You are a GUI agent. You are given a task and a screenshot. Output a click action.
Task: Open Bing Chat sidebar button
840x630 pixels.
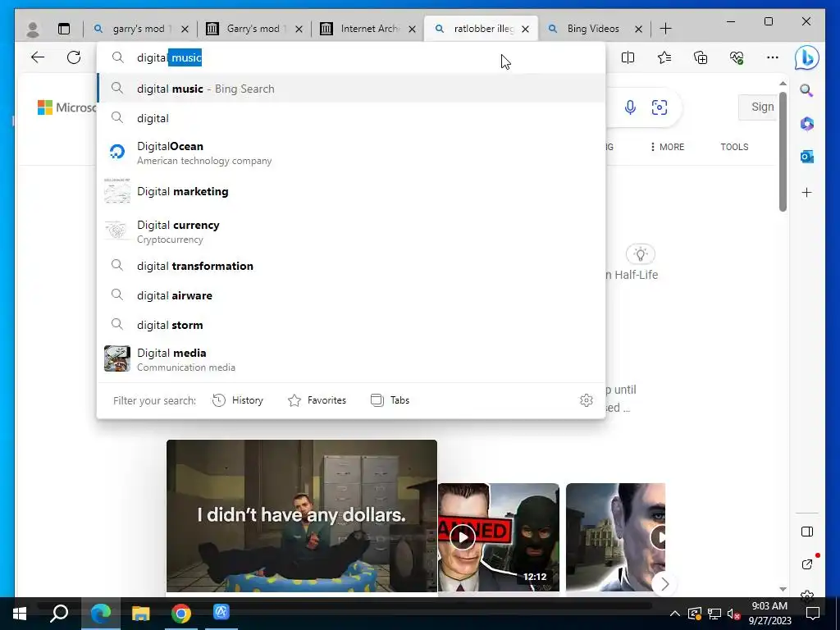[807, 57]
